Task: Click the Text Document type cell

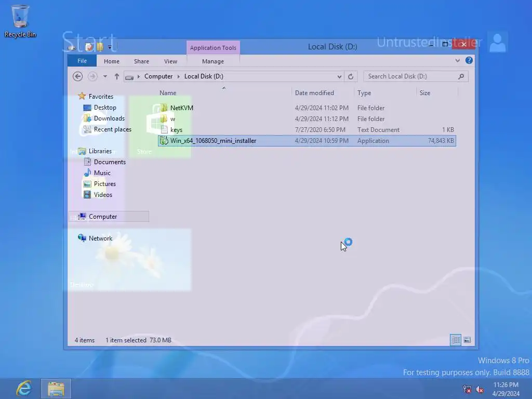Action: point(378,130)
